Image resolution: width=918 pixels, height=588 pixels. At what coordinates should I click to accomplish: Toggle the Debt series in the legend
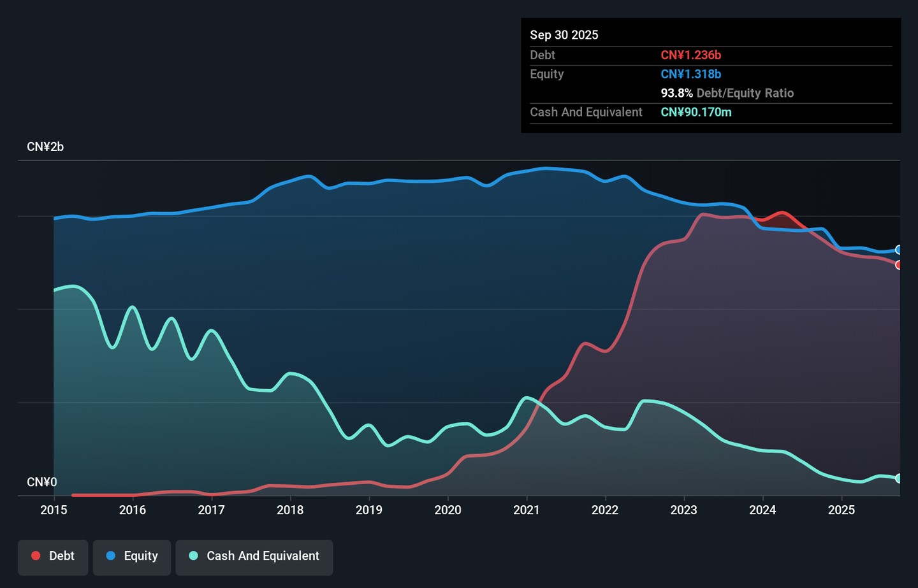click(x=53, y=556)
